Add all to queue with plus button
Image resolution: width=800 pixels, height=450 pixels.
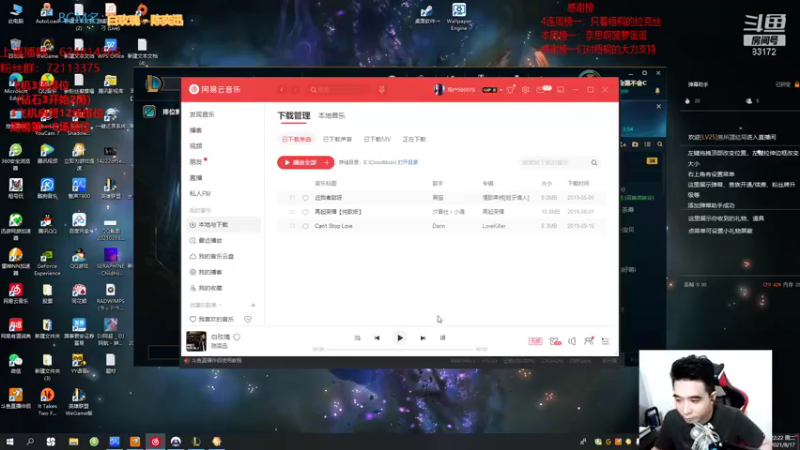pyautogui.click(x=327, y=162)
